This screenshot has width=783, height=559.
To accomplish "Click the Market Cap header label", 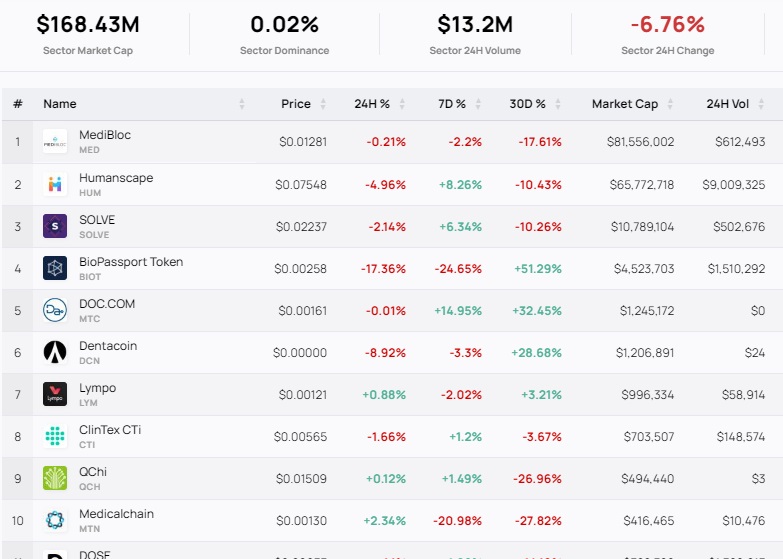I will pyautogui.click(x=625, y=104).
